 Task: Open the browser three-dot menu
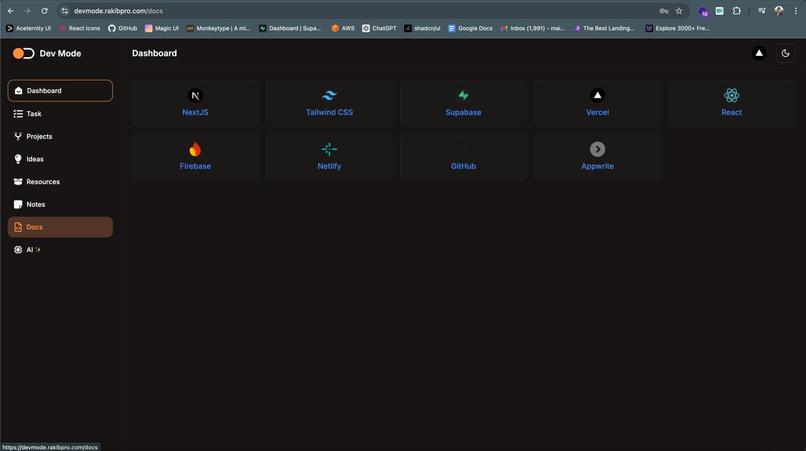(796, 11)
